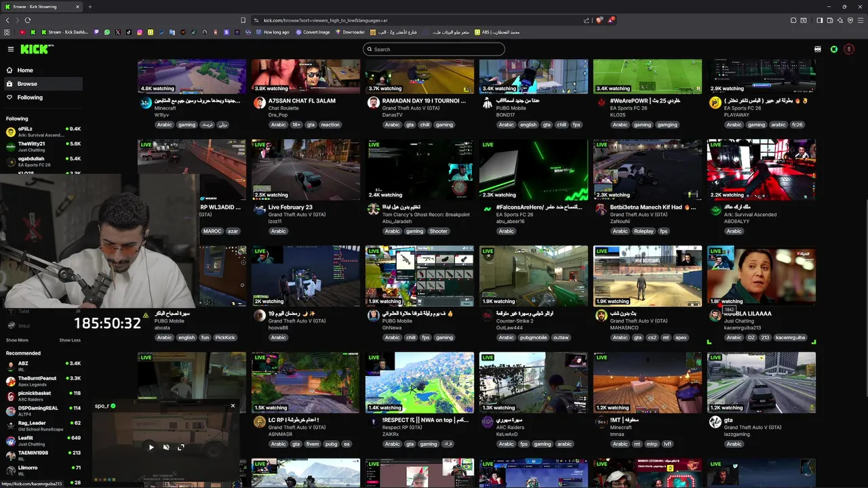
Task: Open the WhatsApp bookmark icon
Action: (x=107, y=32)
